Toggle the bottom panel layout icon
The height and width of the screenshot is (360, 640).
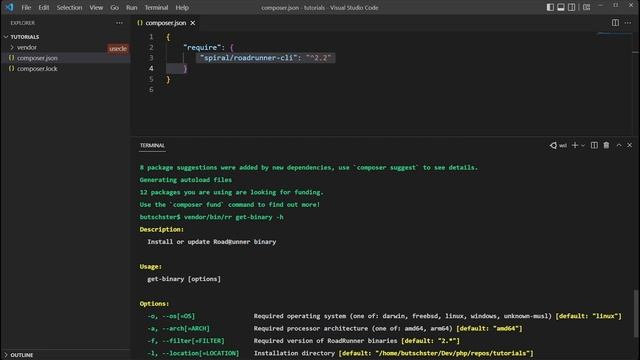click(561, 7)
